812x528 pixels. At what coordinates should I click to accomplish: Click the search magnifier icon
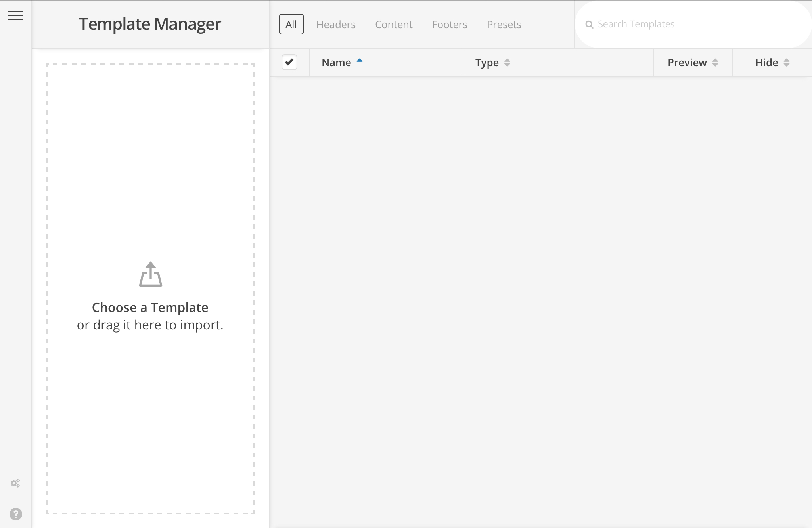[x=590, y=25]
